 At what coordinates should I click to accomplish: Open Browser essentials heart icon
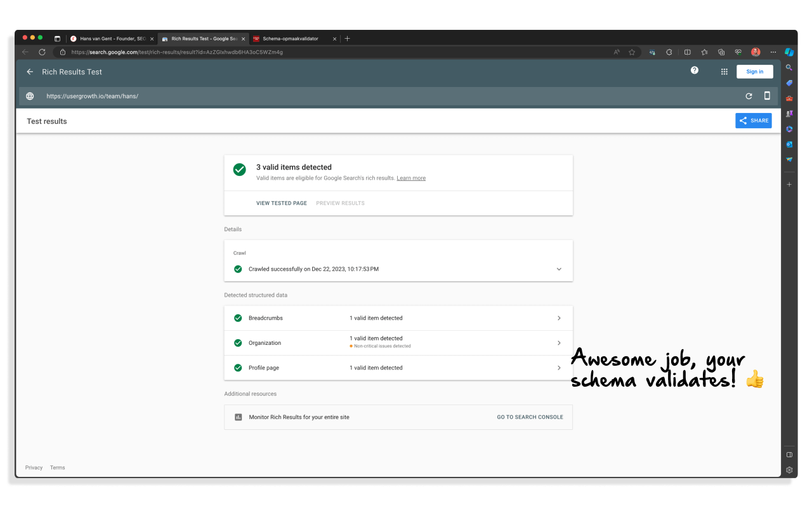(x=738, y=52)
